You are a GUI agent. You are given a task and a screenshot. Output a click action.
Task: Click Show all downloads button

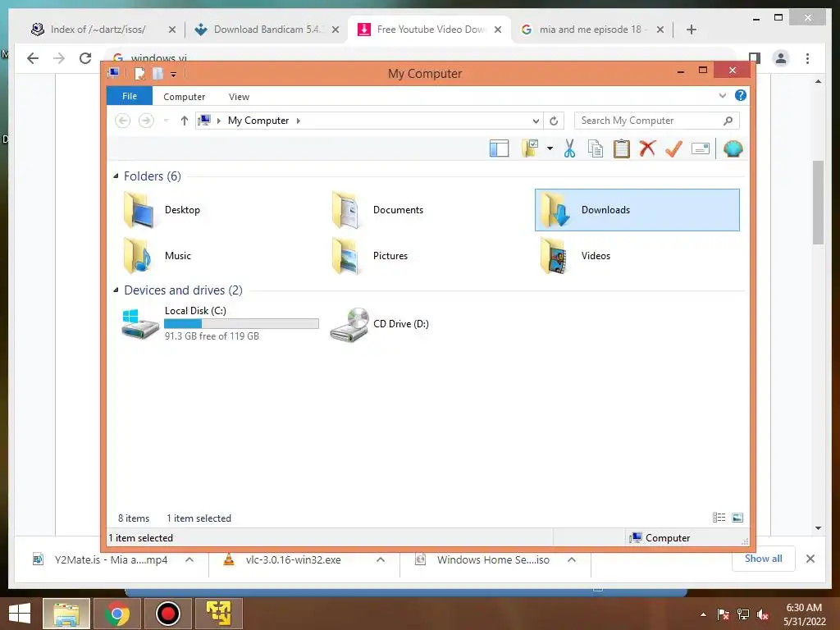coord(764,559)
